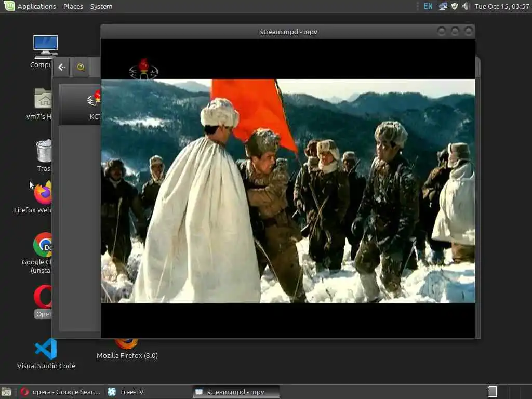Viewport: 532px width, 399px height.
Task: Open the Places menu
Action: pyautogui.click(x=73, y=6)
